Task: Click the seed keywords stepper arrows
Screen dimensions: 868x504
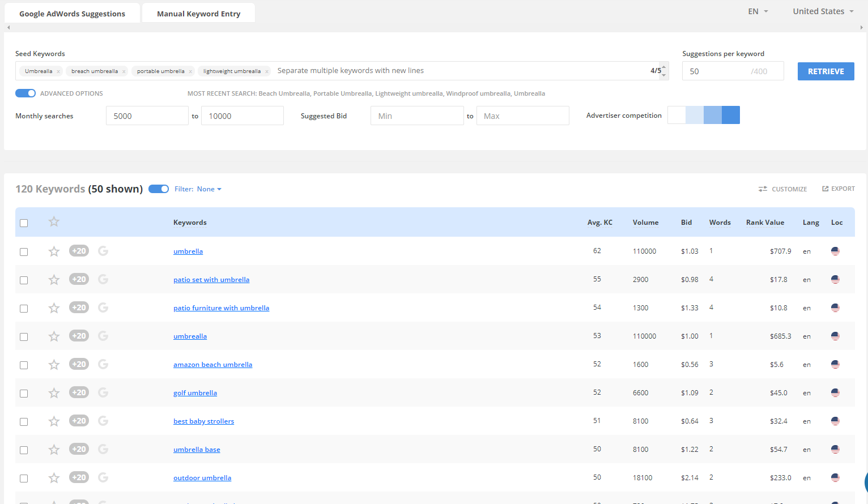Action: coord(664,71)
